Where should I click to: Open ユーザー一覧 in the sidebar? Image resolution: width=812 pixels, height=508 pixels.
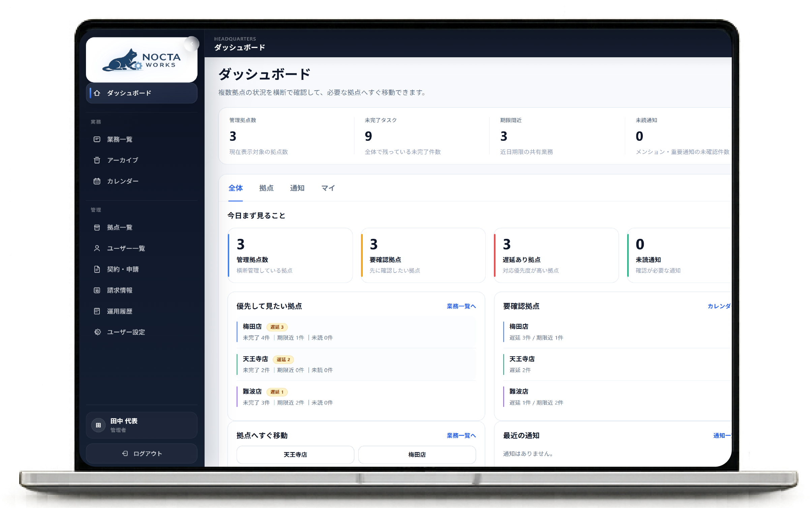coord(142,248)
